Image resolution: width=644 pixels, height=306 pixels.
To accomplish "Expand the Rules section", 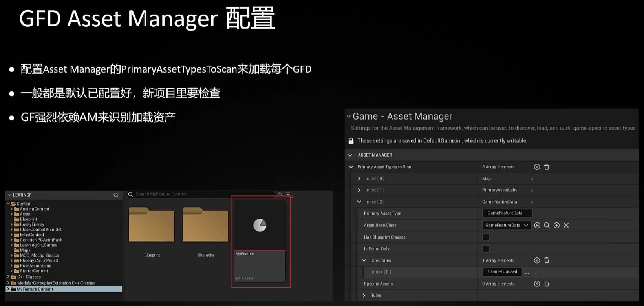I will coord(364,295).
